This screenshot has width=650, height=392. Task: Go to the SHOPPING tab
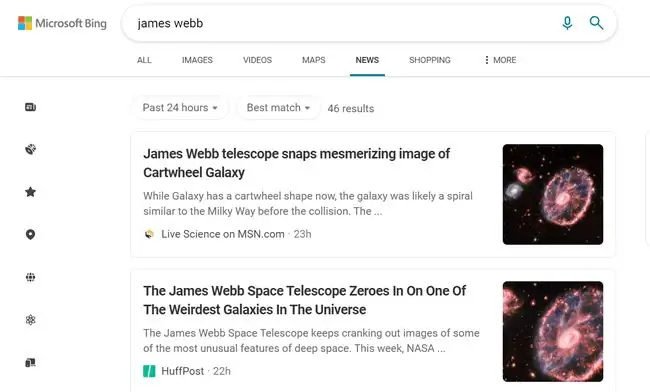tap(430, 60)
